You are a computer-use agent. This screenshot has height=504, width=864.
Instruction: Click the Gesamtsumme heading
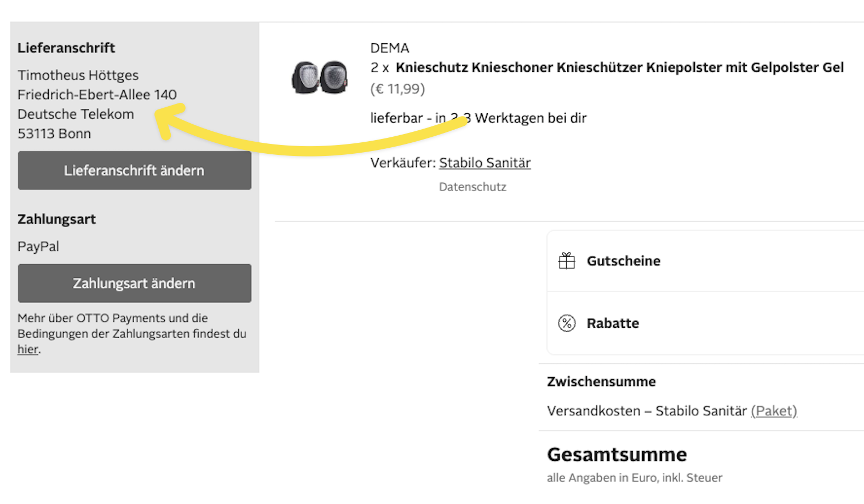pyautogui.click(x=617, y=455)
